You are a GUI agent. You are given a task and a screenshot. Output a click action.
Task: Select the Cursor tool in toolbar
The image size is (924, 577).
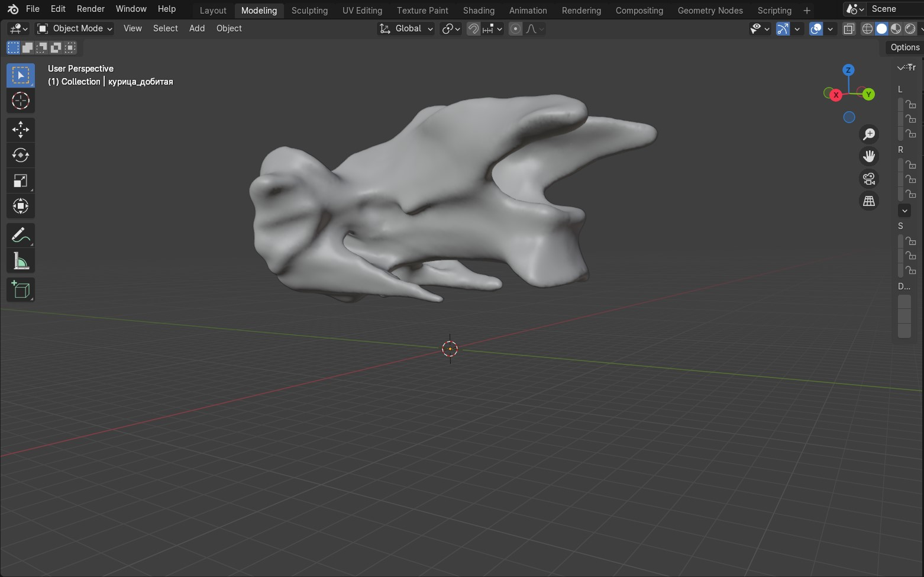click(x=21, y=101)
